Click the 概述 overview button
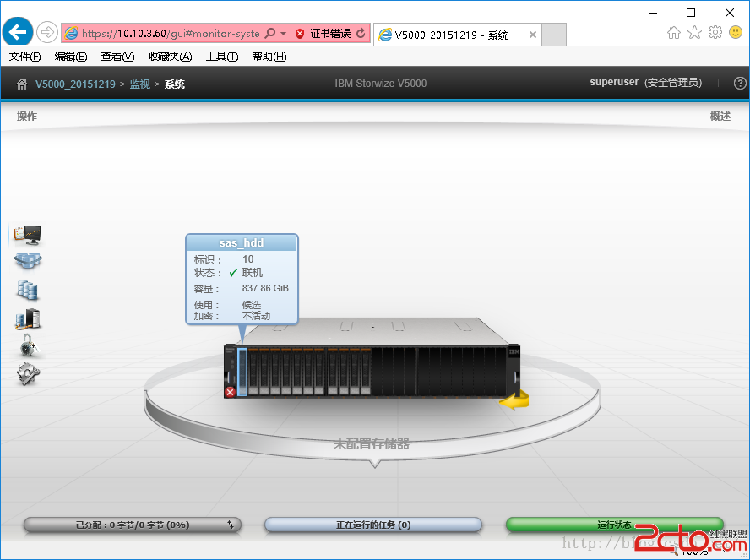 coord(720,117)
